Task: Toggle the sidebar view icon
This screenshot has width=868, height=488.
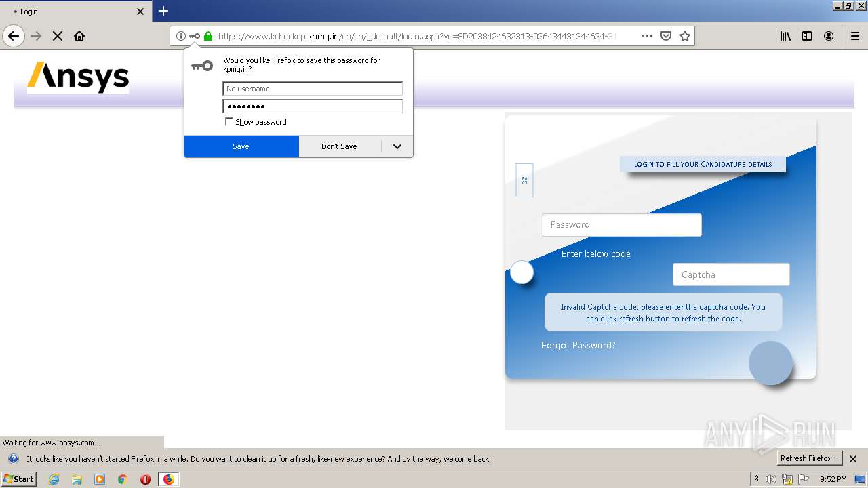Action: [807, 36]
